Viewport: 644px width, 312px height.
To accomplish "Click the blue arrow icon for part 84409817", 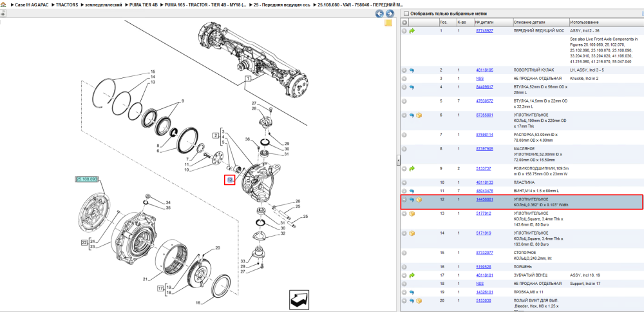I will coord(412,87).
